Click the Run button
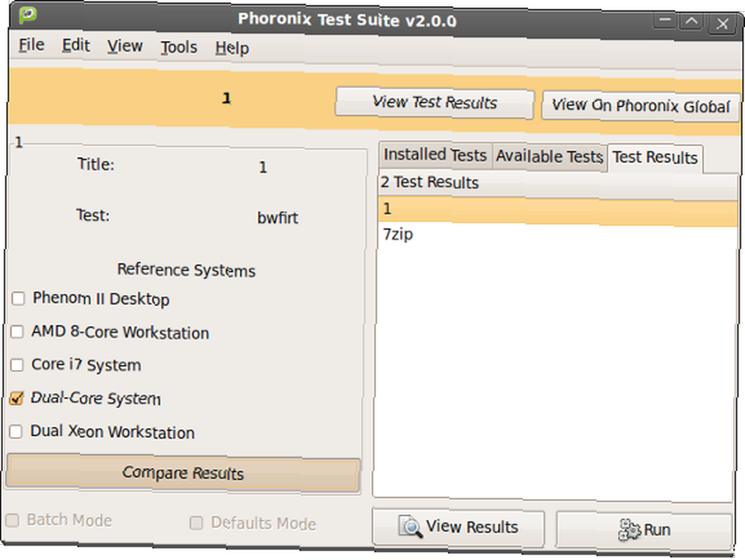 (x=644, y=529)
